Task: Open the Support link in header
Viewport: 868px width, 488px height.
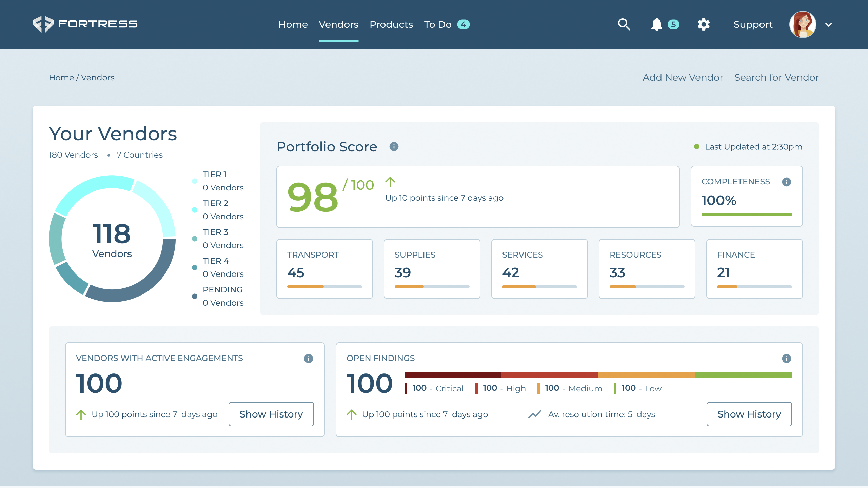Action: point(753,25)
